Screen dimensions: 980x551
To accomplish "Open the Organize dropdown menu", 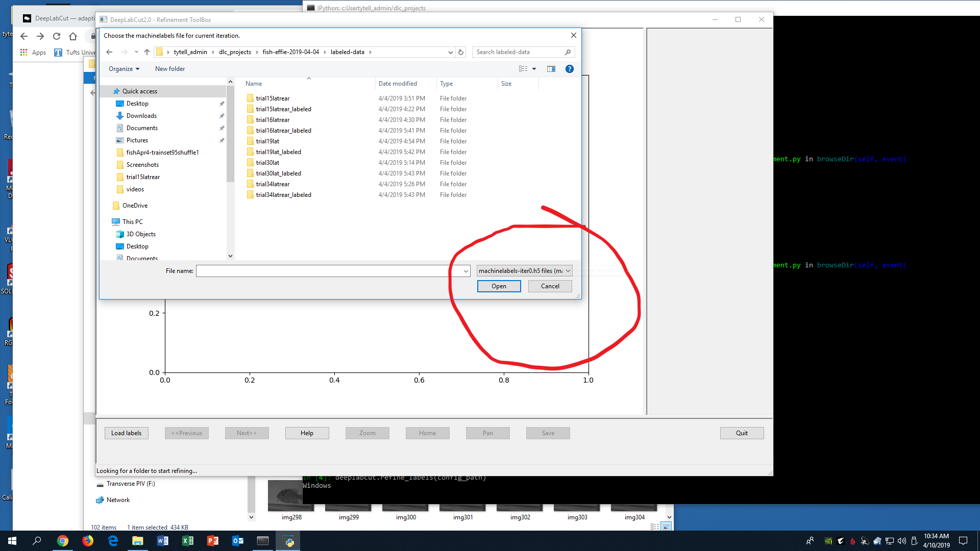I will coord(124,68).
